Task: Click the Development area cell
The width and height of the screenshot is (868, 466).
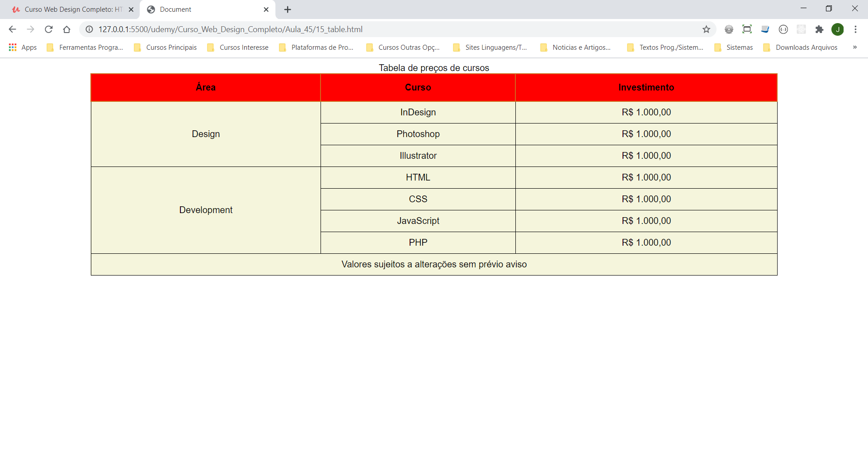Action: pos(206,210)
